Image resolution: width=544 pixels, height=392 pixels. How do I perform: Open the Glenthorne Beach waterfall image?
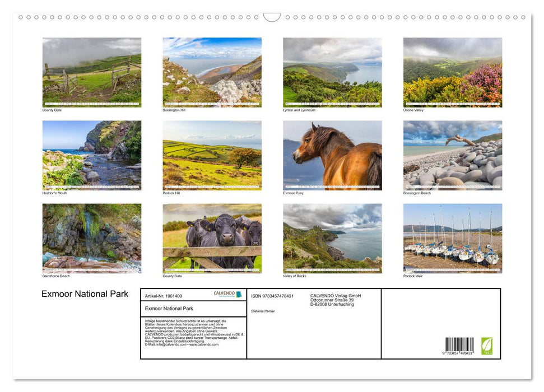coord(91,238)
